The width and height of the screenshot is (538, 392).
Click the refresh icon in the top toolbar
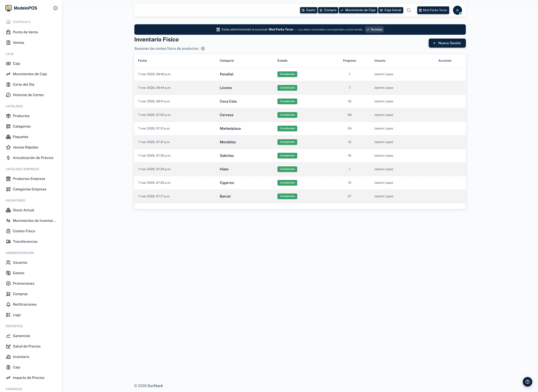409,10
